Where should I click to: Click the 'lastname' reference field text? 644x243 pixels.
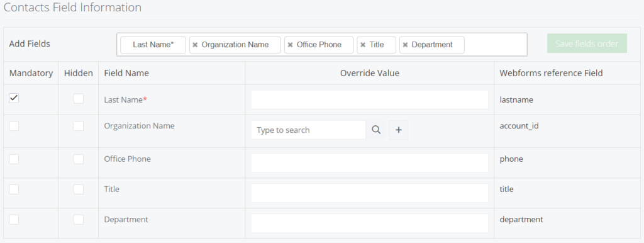516,99
